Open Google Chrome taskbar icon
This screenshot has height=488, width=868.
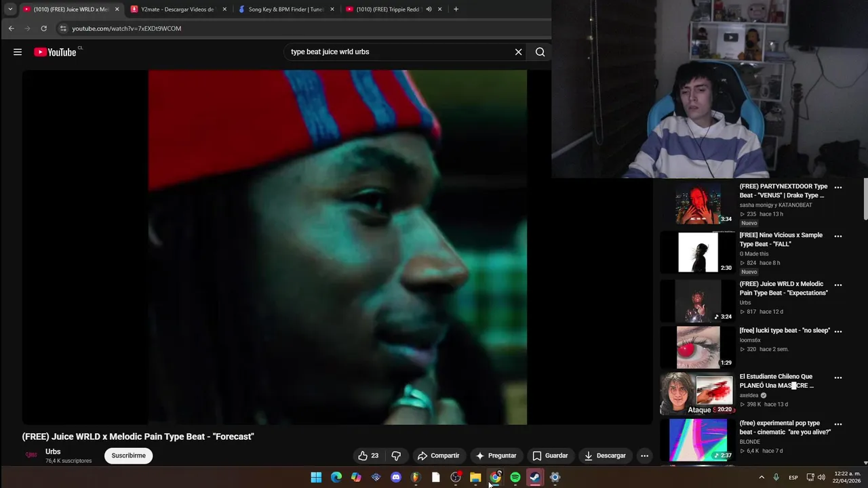click(496, 477)
